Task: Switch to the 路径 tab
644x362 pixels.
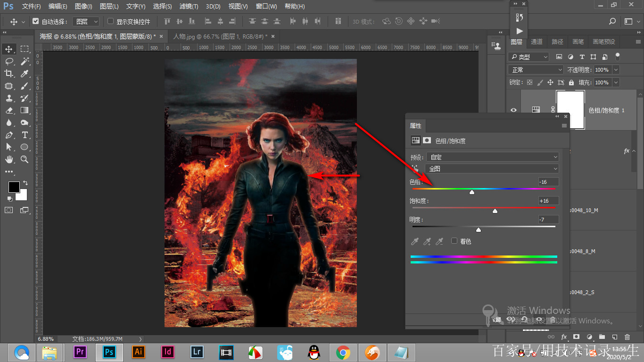Action: click(x=557, y=41)
